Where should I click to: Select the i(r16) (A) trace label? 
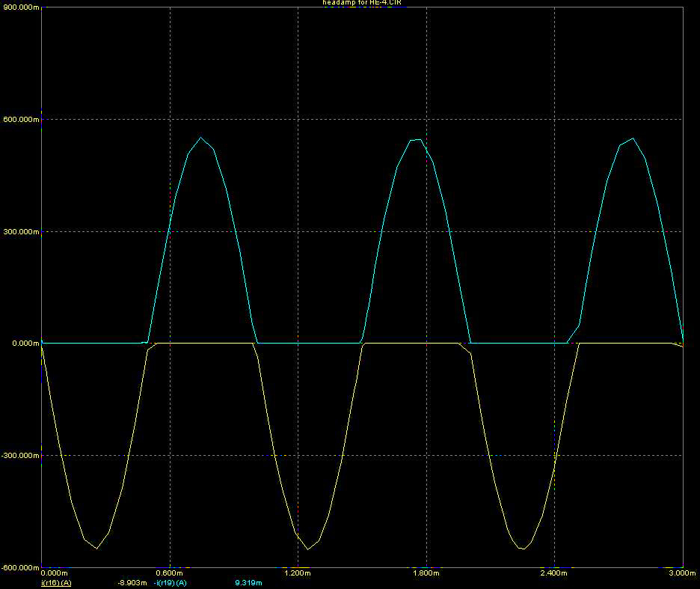pos(56,582)
